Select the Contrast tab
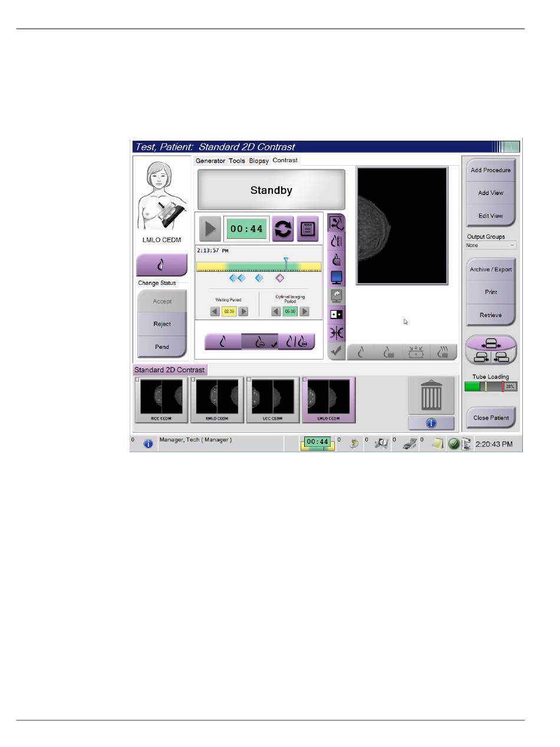This screenshot has height=747, width=560. pos(285,160)
